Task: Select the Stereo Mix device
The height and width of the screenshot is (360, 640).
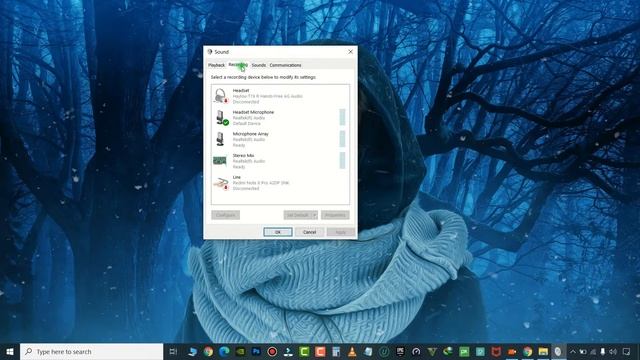Action: [280, 161]
